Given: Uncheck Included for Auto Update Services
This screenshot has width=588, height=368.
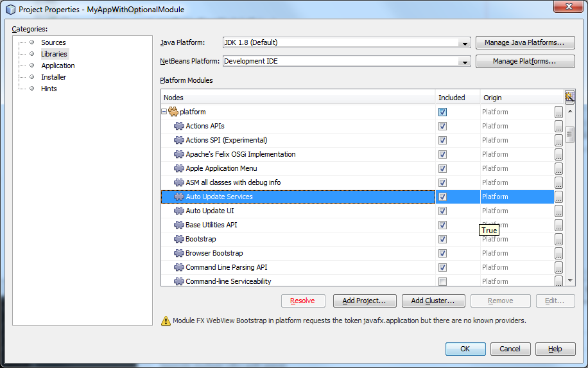Looking at the screenshot, I should click(442, 197).
